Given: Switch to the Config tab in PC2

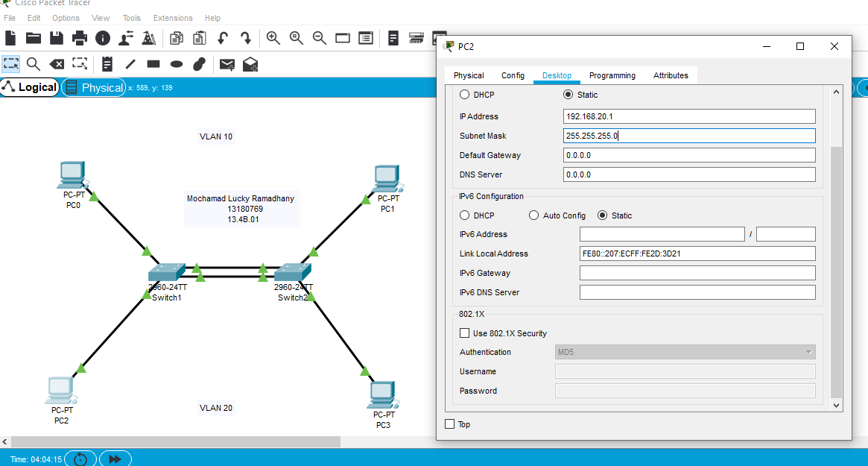Looking at the screenshot, I should point(513,75).
